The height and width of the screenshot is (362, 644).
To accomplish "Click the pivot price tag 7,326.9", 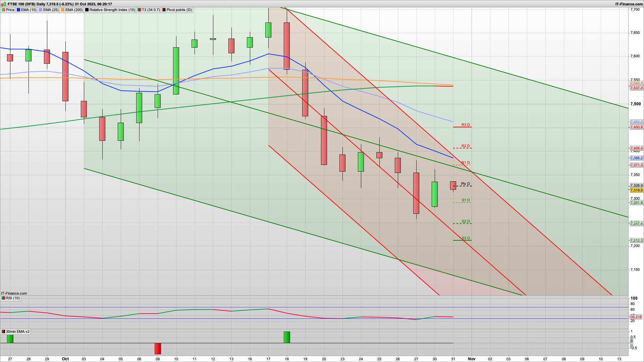I will 636,185.
